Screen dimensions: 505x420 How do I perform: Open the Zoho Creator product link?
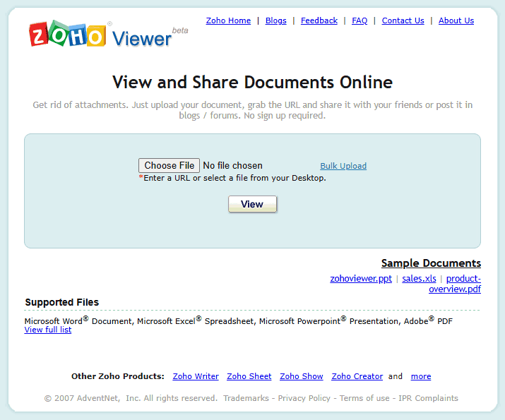pyautogui.click(x=357, y=376)
